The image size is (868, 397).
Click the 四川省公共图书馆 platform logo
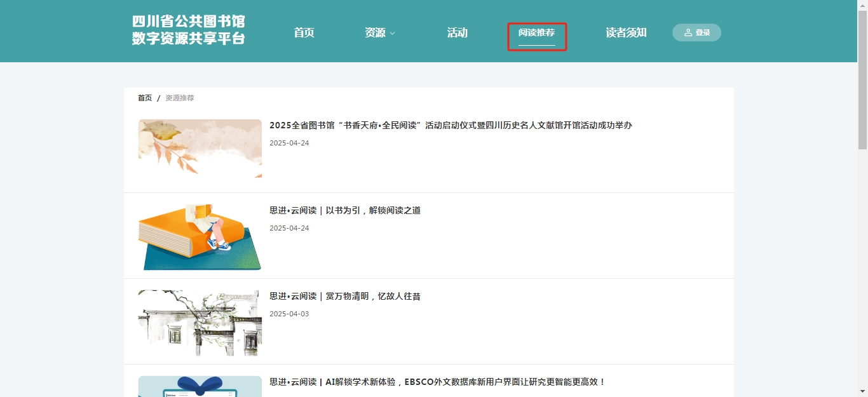[x=188, y=30]
